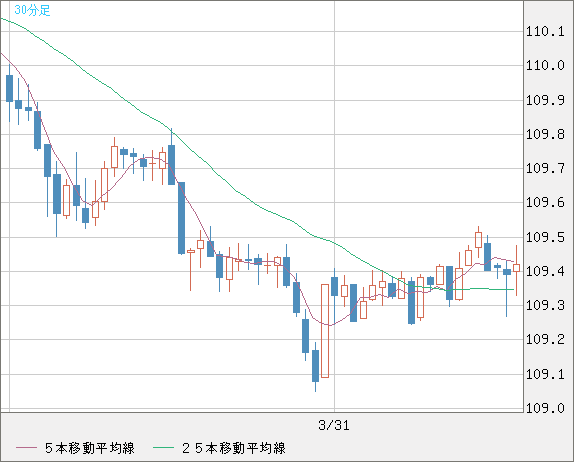Viewport: 574px width, 462px height.
Task: Click the 5本移動平均線 legend label
Action: pos(90,448)
